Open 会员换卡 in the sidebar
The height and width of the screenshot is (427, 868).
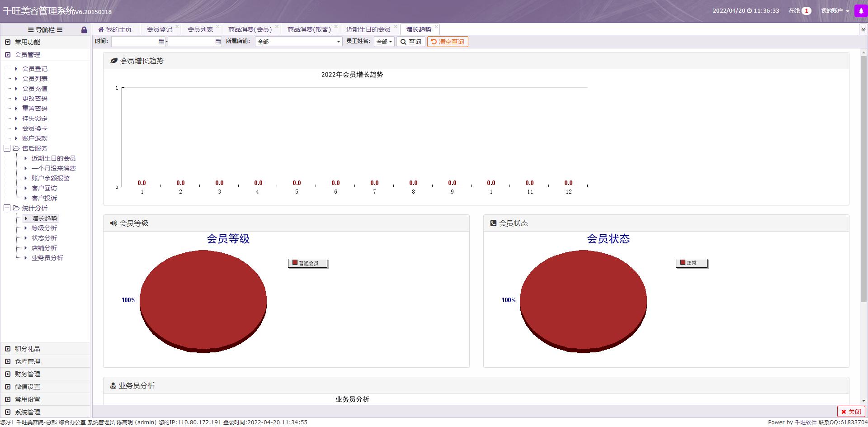[35, 128]
